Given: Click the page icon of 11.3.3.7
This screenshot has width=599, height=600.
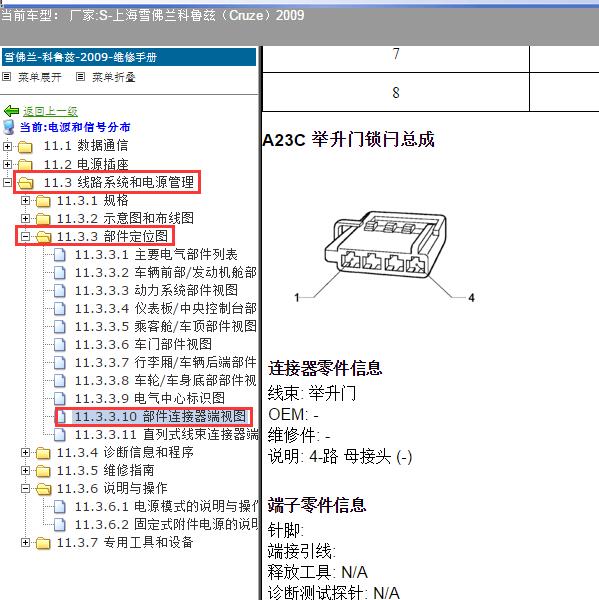Looking at the screenshot, I should coord(60,363).
